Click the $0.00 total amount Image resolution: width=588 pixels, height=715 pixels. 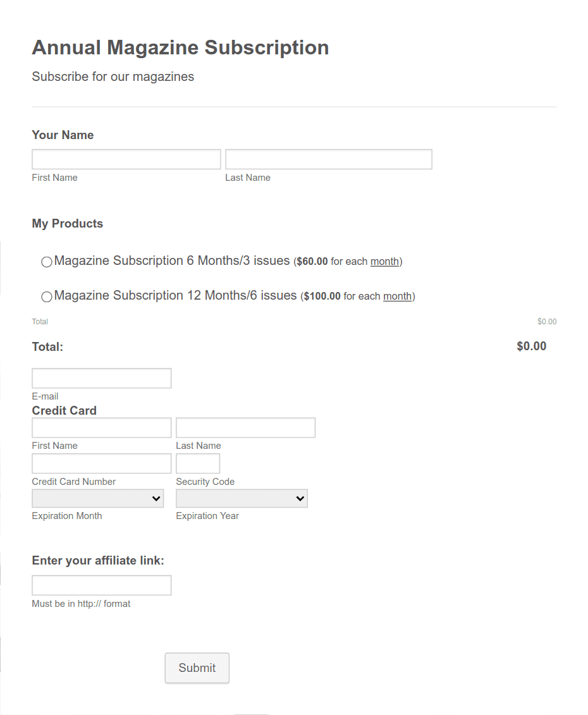coord(531,346)
